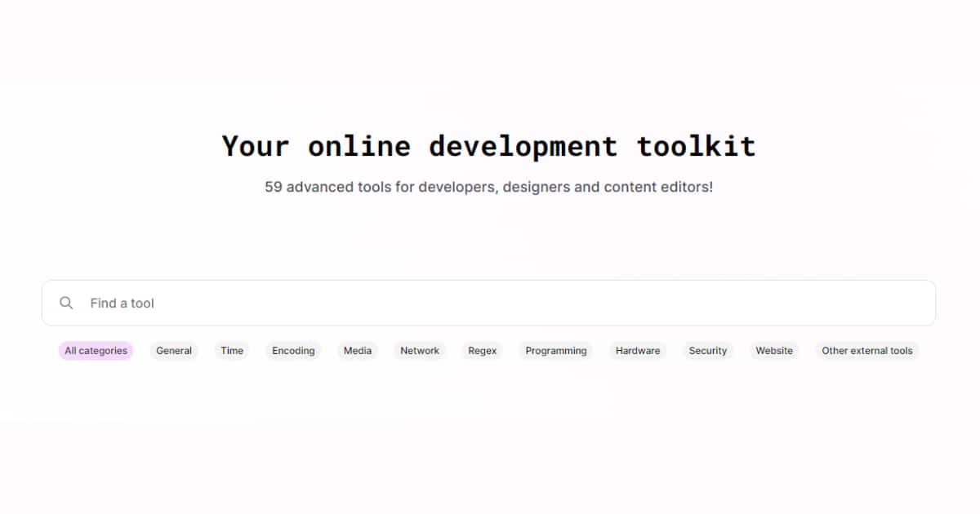The width and height of the screenshot is (980, 514).
Task: Select the All categories filter
Action: click(96, 351)
